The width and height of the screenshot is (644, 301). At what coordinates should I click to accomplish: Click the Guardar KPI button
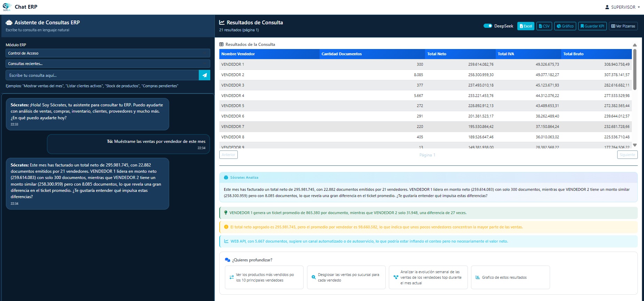point(592,26)
